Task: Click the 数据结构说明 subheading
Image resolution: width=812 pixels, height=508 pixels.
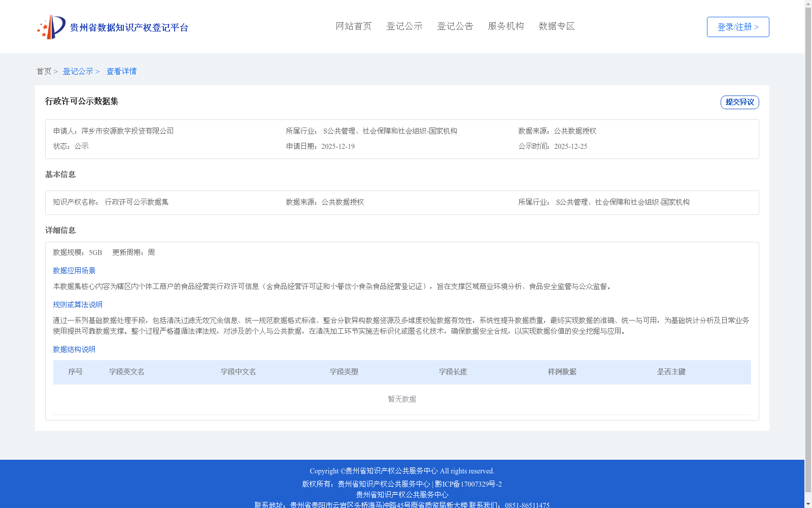Action: 74,350
